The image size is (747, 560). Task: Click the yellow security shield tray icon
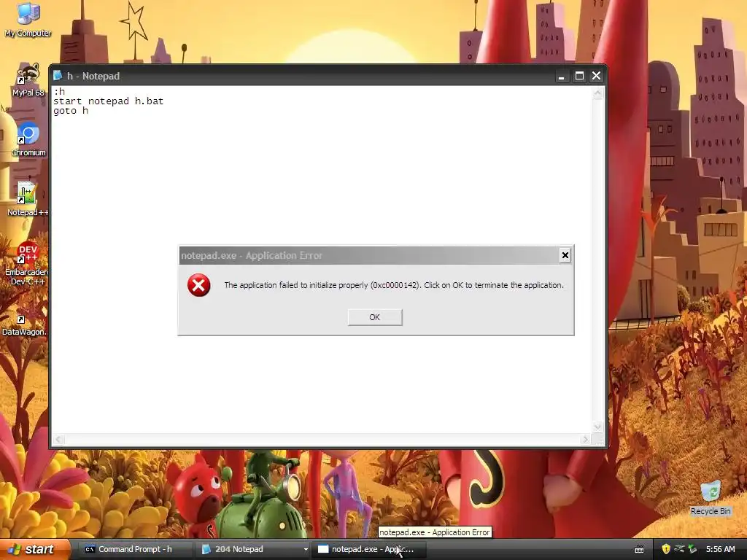(666, 549)
